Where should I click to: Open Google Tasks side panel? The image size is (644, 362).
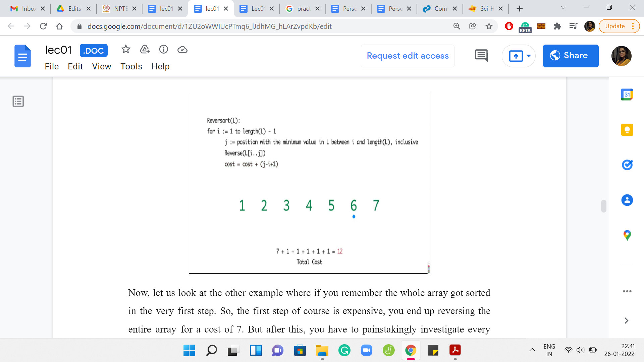(x=627, y=165)
